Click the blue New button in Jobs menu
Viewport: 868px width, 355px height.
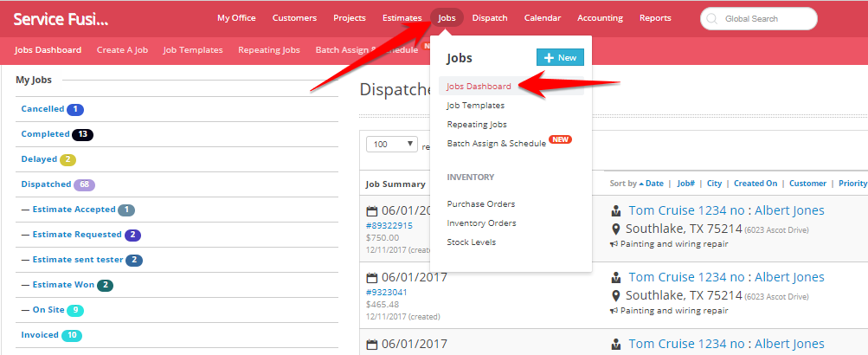pyautogui.click(x=560, y=58)
